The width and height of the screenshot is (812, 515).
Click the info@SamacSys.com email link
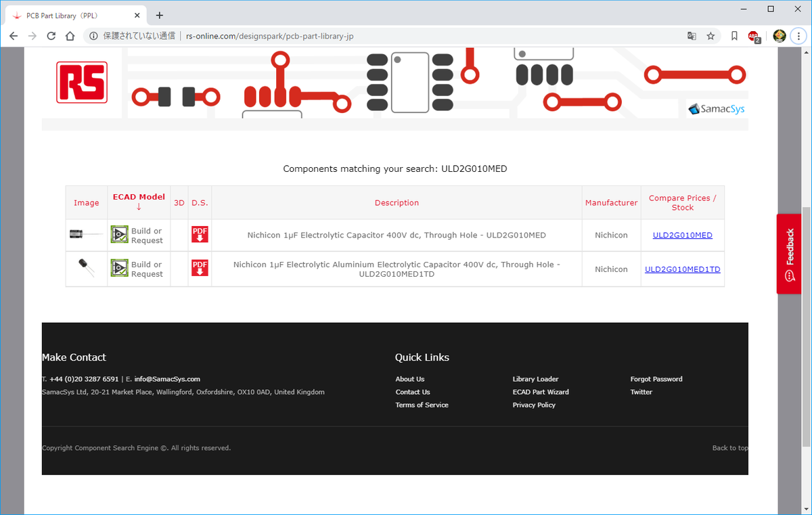tap(167, 379)
